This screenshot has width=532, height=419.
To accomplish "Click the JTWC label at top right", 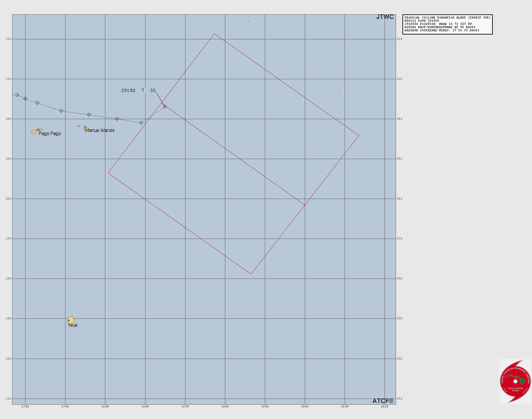I will (385, 17).
